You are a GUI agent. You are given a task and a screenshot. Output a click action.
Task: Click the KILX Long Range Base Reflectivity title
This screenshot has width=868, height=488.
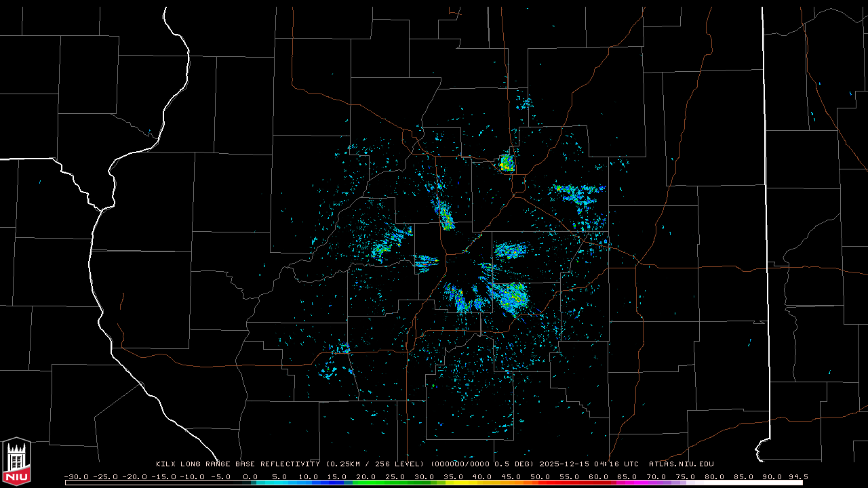pos(237,464)
